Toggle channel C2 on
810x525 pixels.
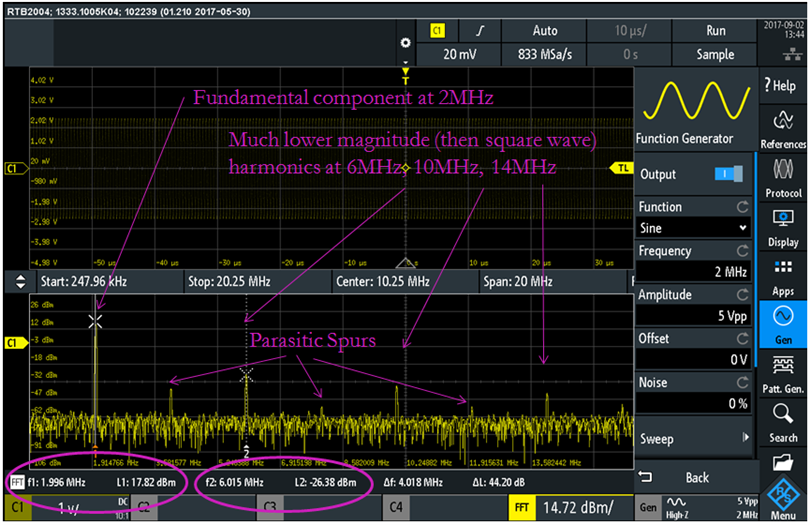(x=143, y=508)
